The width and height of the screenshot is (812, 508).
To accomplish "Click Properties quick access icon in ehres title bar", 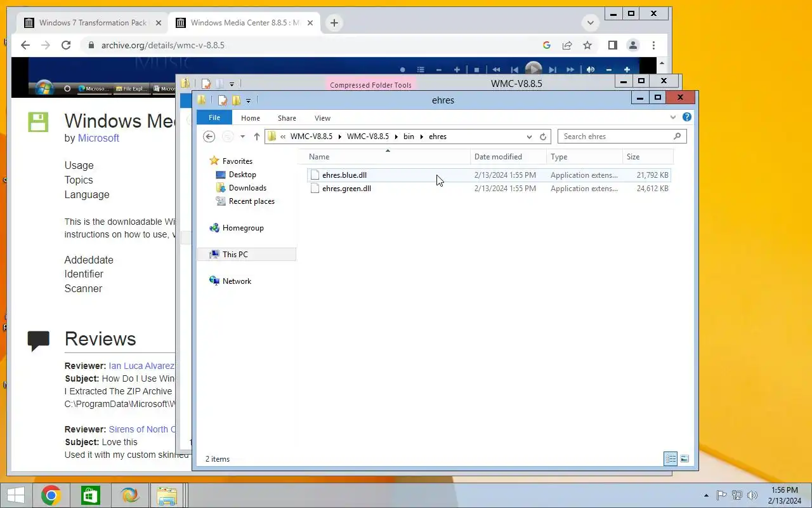I will [x=222, y=100].
